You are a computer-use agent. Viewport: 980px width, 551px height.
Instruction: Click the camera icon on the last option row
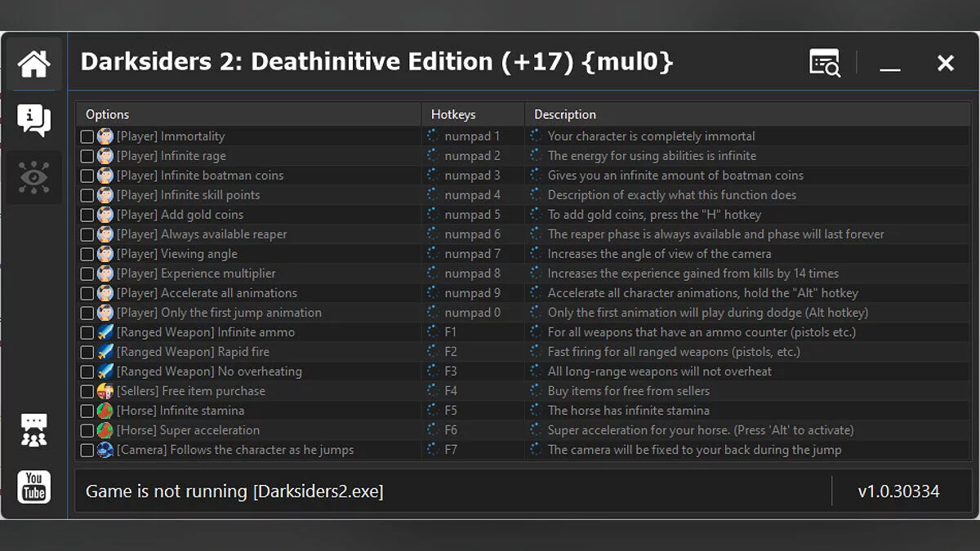pos(105,449)
